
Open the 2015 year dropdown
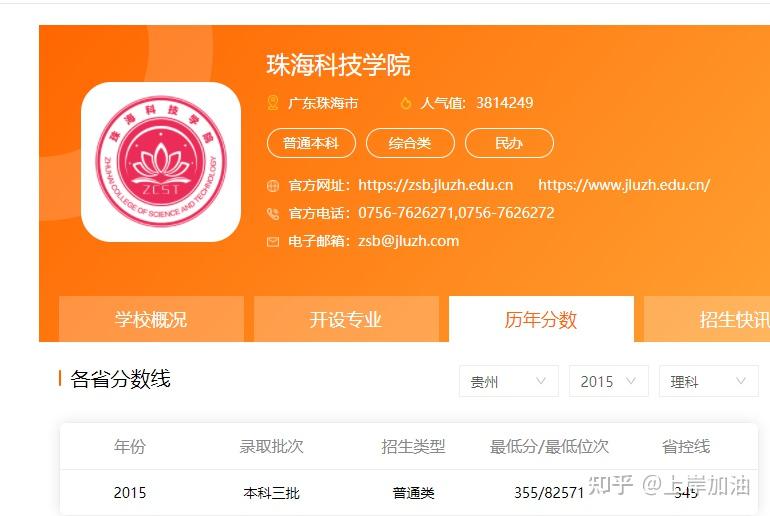click(x=609, y=381)
